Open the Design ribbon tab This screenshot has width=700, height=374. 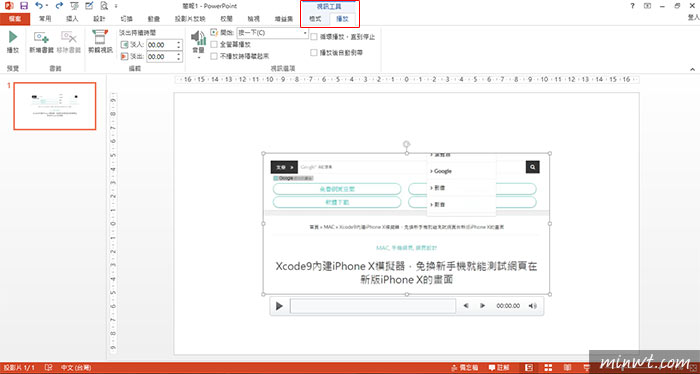(99, 19)
